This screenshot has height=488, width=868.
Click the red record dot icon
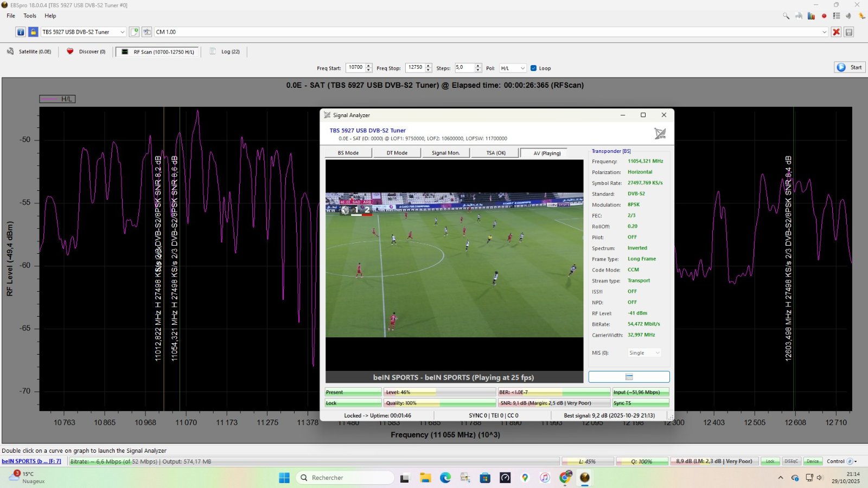click(824, 16)
